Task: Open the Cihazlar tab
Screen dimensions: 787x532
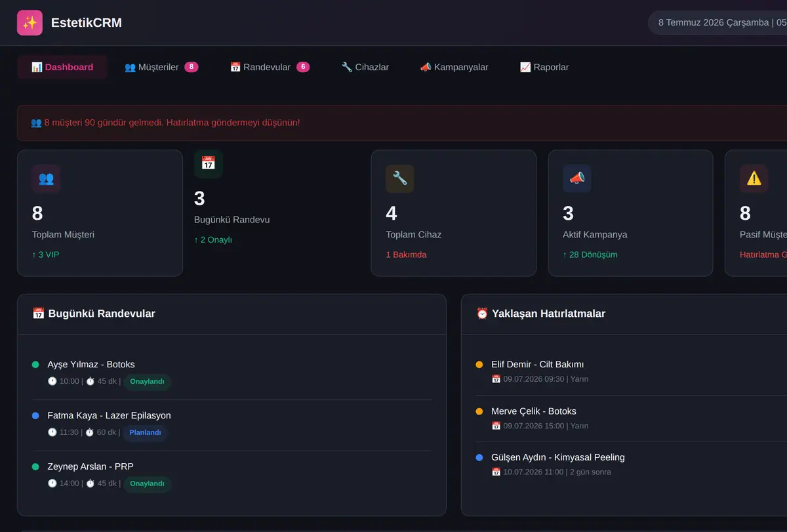Action: click(x=365, y=67)
